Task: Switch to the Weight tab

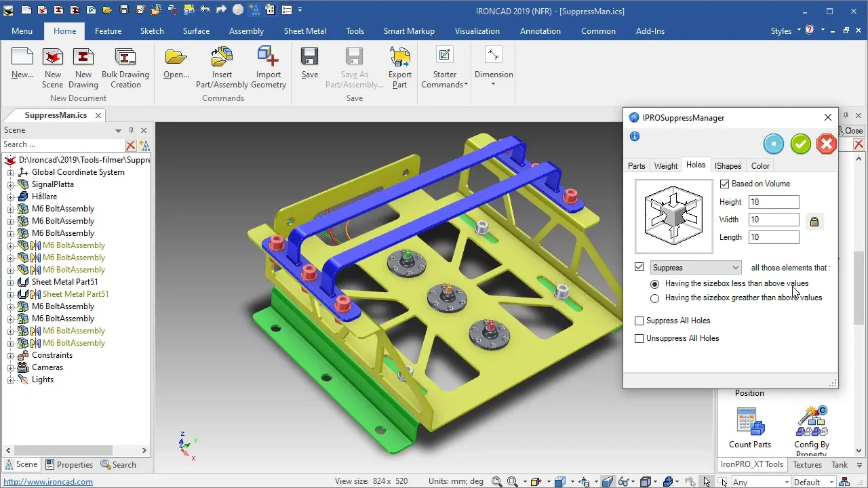Action: (x=666, y=166)
